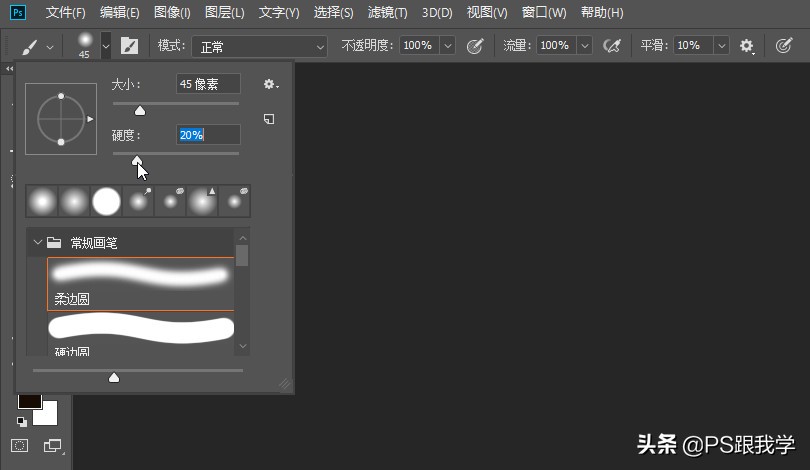Open the 滤镜(T) menu
810x470 pixels.
(387, 13)
